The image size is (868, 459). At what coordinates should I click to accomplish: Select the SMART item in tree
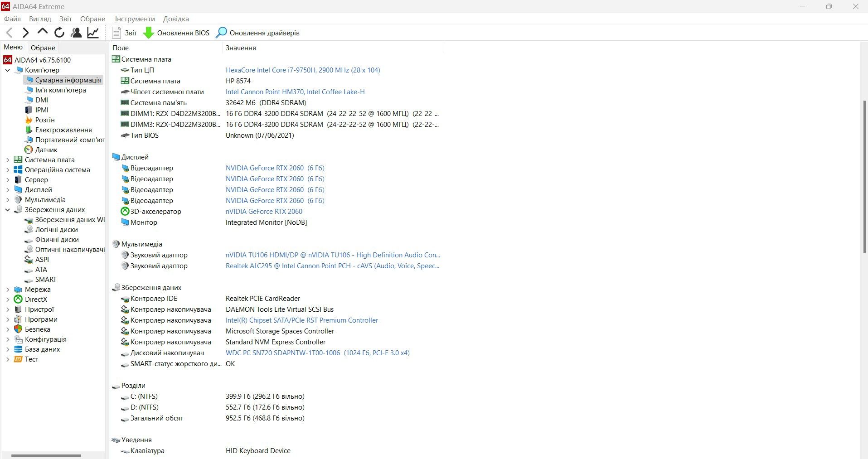46,280
